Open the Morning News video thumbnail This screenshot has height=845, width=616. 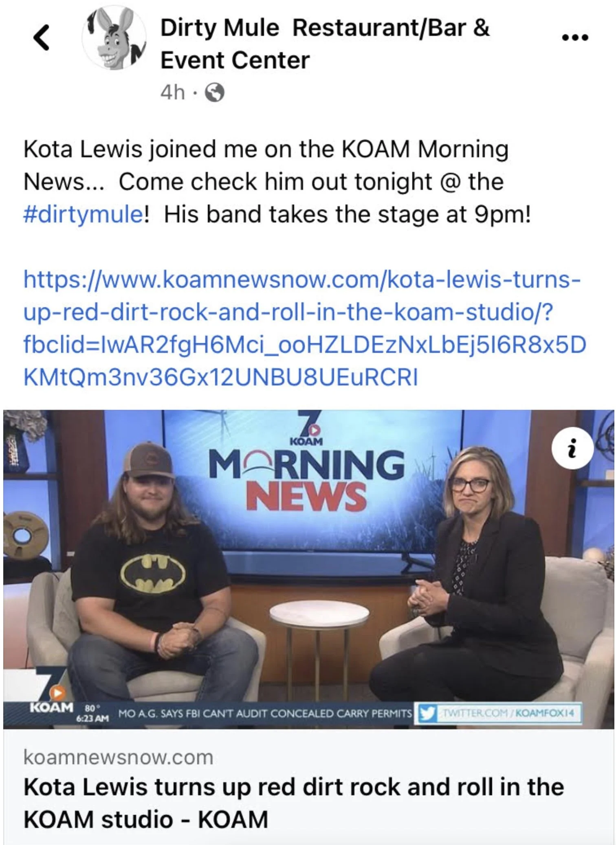click(308, 569)
